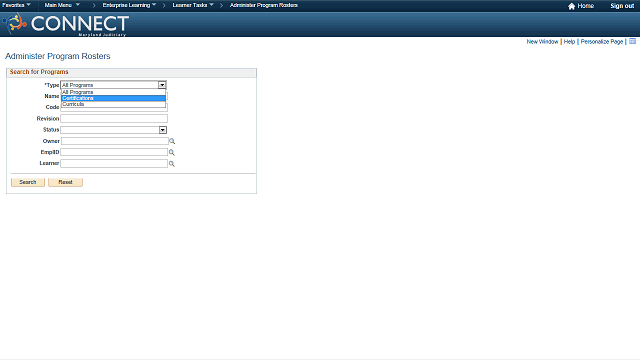Click the Search button
The width and height of the screenshot is (640, 360).
coord(28,182)
